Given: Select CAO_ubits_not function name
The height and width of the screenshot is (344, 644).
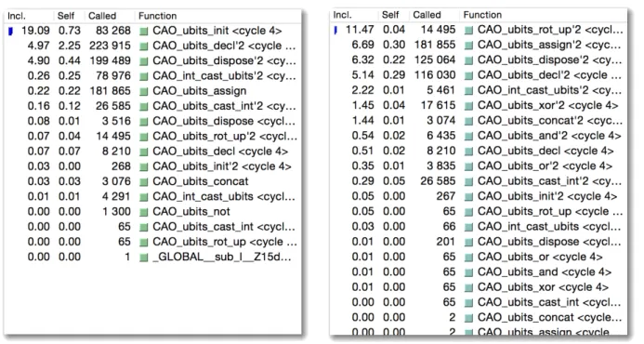Looking at the screenshot, I should point(191,212).
